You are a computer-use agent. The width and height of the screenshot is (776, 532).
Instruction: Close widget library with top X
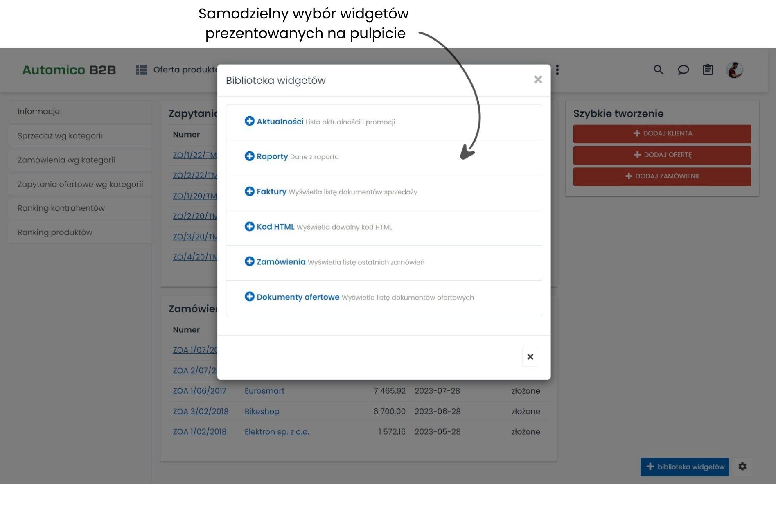coord(538,80)
